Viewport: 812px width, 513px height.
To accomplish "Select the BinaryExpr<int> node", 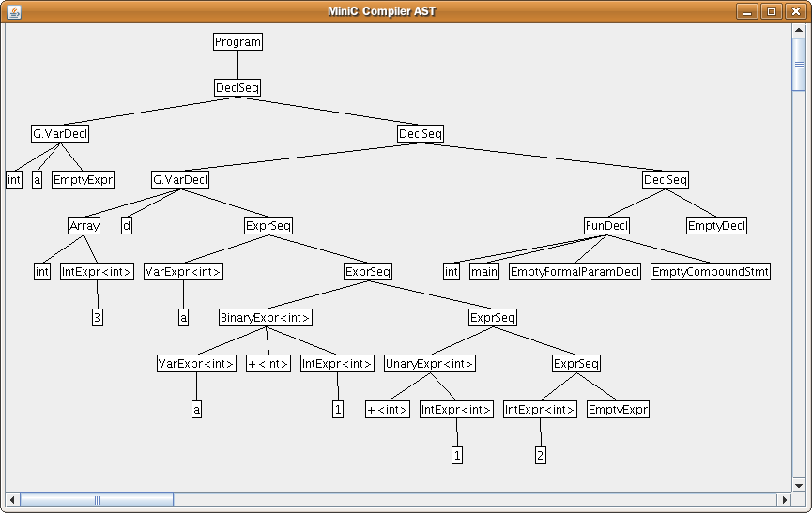I will (266, 318).
